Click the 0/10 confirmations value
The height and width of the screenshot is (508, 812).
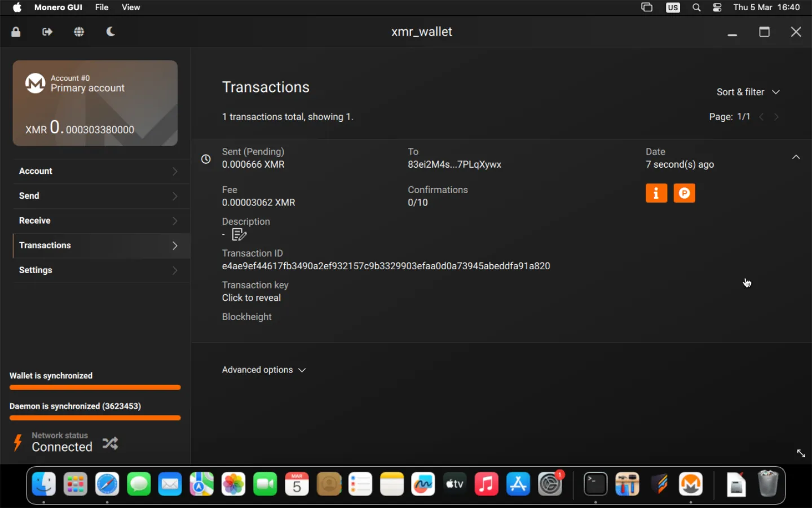tap(418, 203)
